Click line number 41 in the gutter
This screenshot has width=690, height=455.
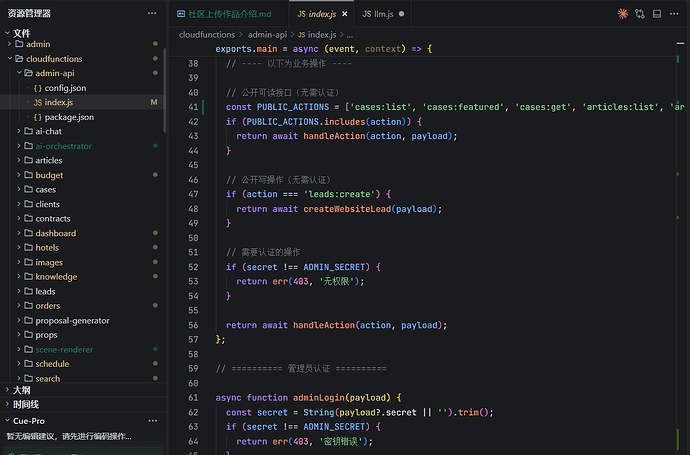point(193,107)
